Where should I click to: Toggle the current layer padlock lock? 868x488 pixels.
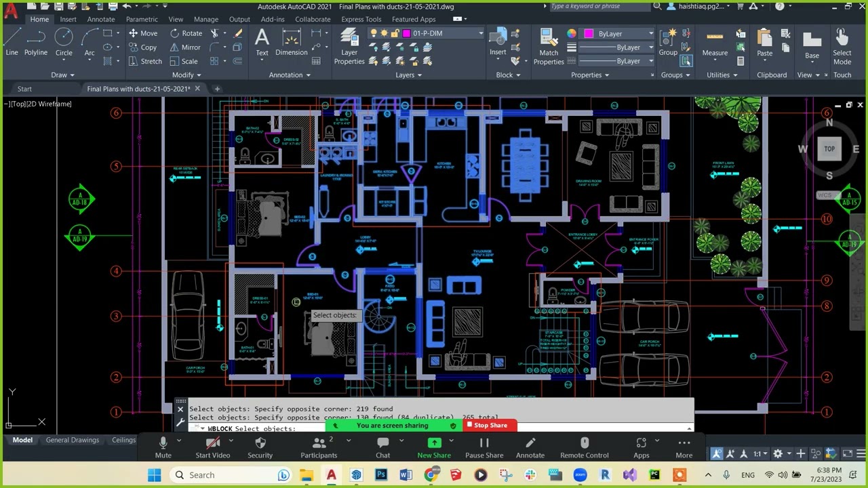coord(395,33)
